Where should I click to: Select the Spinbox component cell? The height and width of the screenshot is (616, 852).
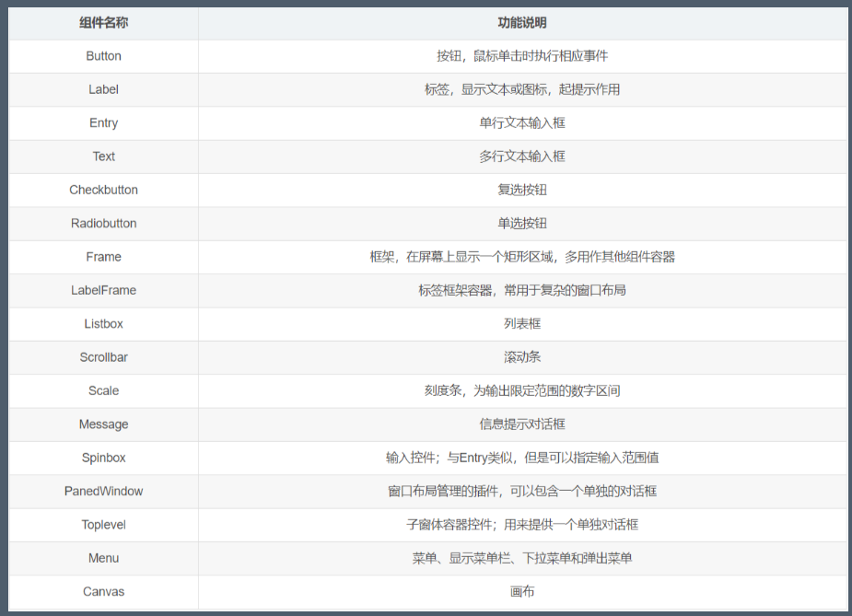[103, 458]
